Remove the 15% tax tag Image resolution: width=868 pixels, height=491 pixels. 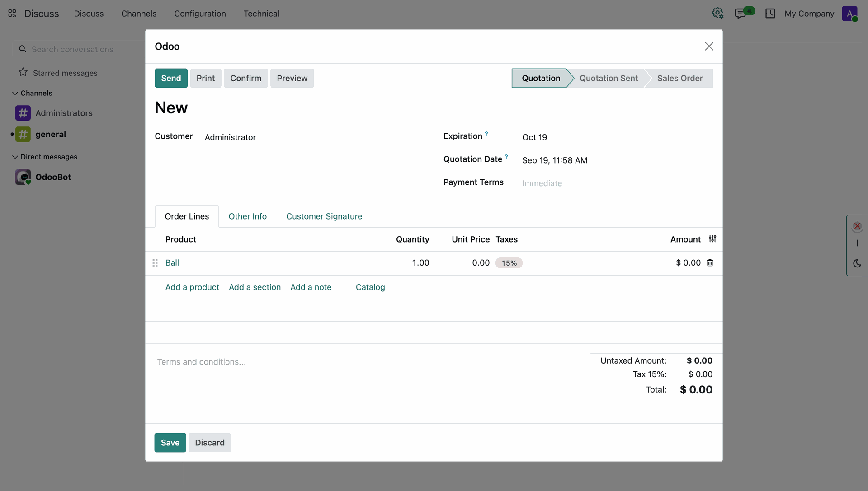pyautogui.click(x=509, y=263)
